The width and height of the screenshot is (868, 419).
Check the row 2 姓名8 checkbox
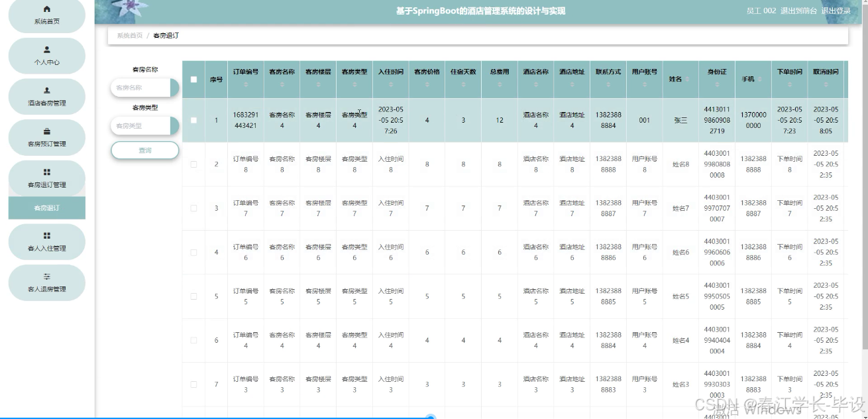click(x=193, y=164)
